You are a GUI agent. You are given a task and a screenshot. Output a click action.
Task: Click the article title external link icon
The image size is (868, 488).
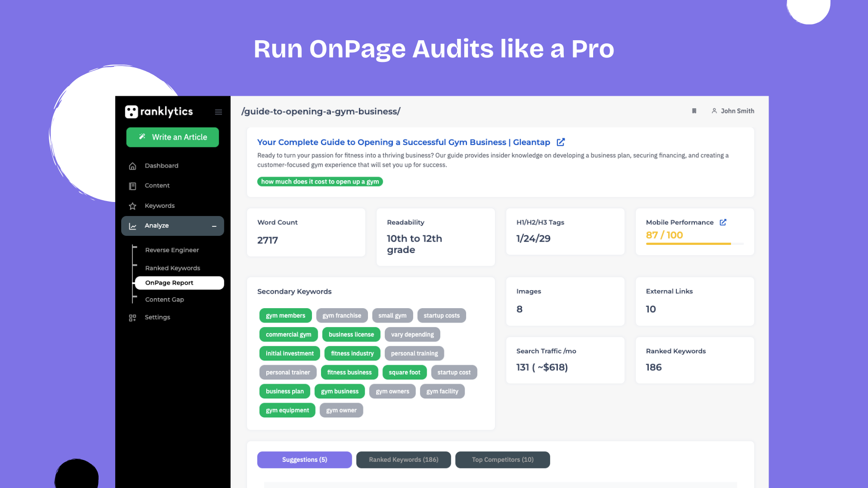(561, 142)
